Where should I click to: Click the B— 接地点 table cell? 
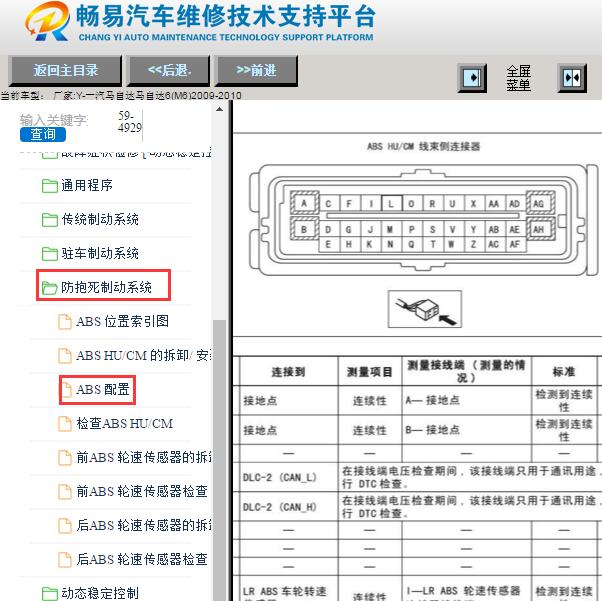[x=466, y=430]
